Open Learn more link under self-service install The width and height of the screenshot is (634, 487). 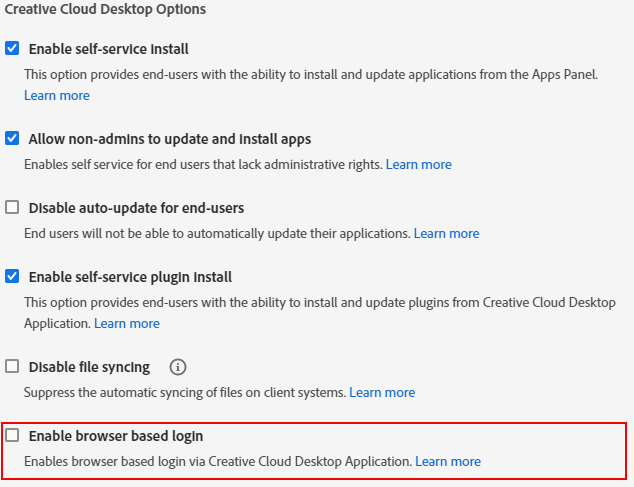click(x=57, y=96)
